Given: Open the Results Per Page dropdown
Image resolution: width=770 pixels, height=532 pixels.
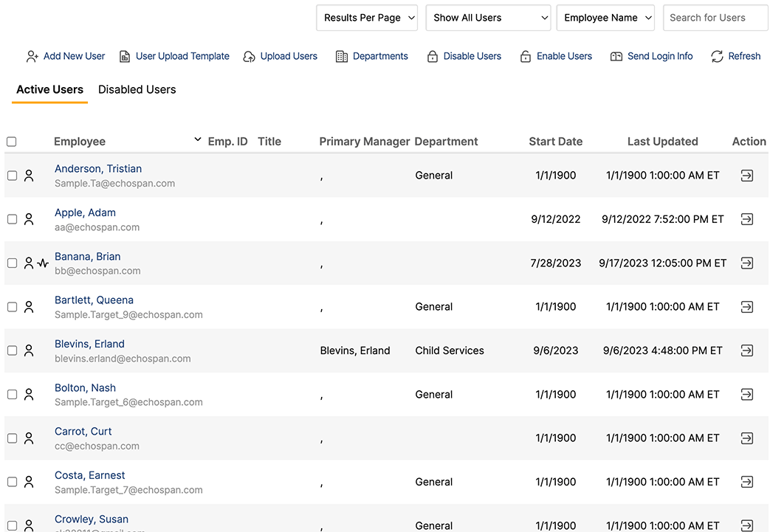Looking at the screenshot, I should [367, 18].
